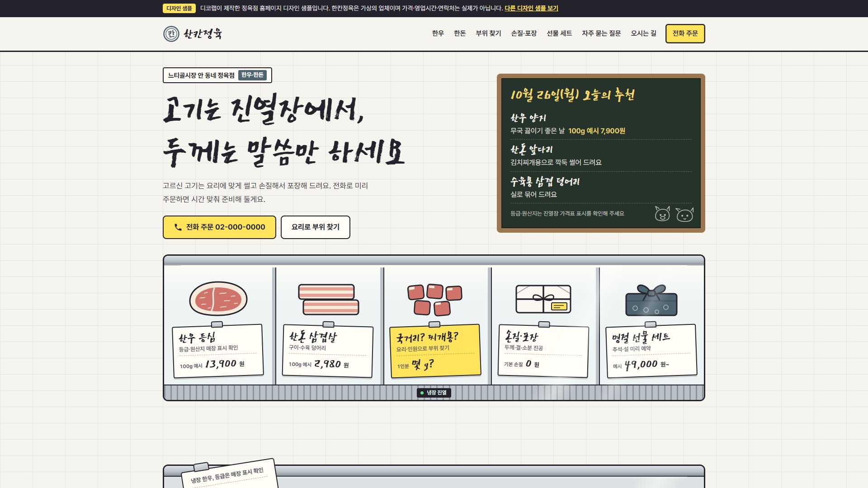Open the yellow 국거리? 찌개용? card
Viewport: 868px width, 488px height.
[435, 351]
